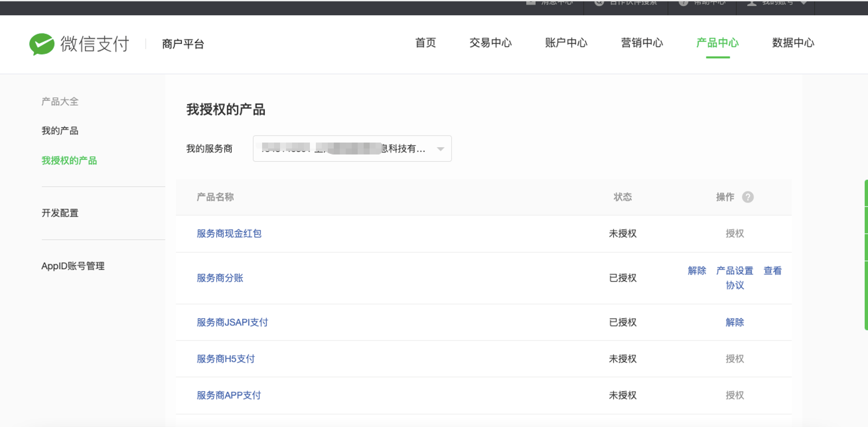The width and height of the screenshot is (868, 427).
Task: Open 产品大全 in the left sidebar
Action: click(x=60, y=101)
